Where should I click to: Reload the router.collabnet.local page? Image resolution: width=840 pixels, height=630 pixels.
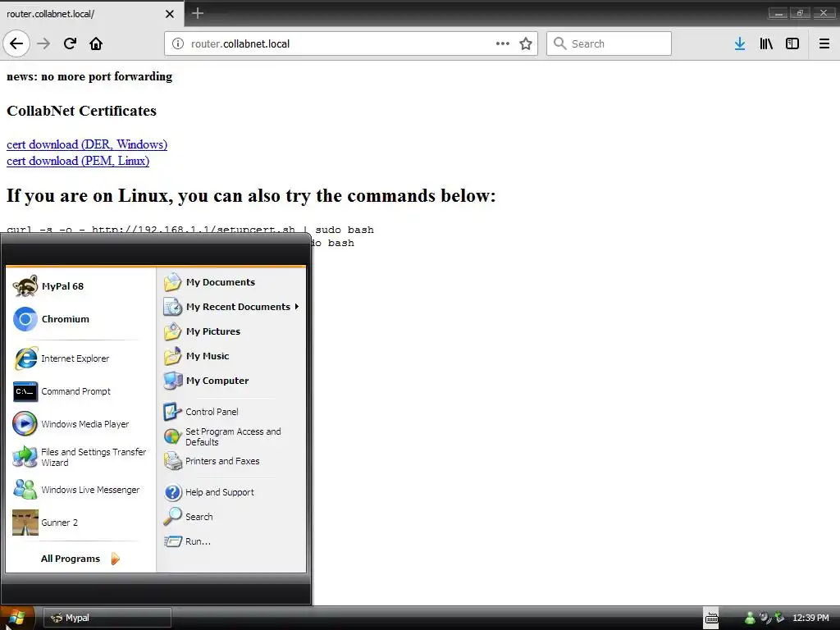tap(70, 43)
